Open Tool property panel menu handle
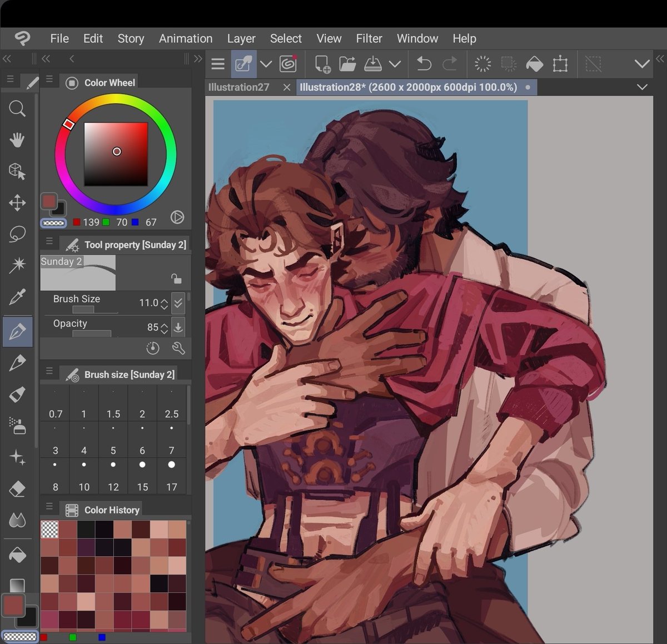 pos(49,241)
